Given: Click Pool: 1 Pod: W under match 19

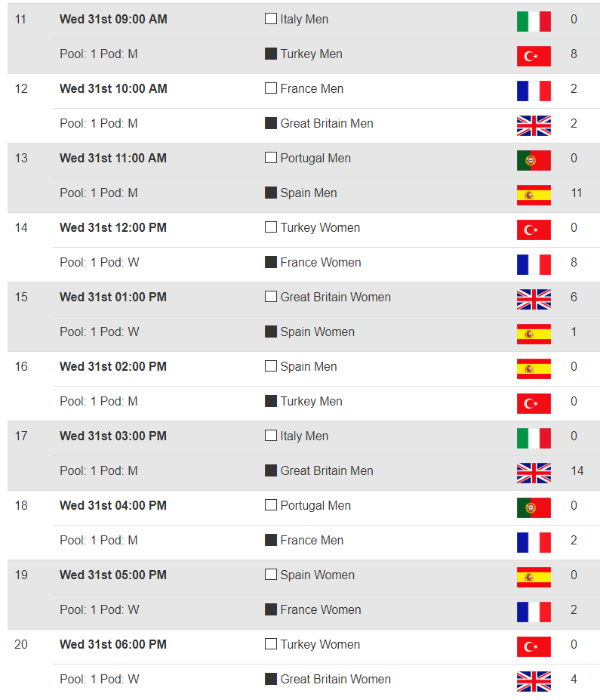Looking at the screenshot, I should [100, 609].
